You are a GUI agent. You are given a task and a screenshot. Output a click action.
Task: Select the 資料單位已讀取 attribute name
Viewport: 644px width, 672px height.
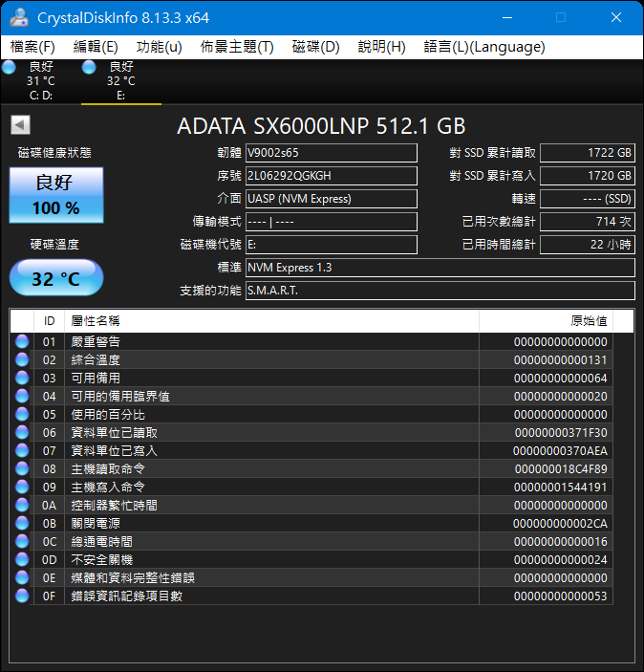pos(114,432)
